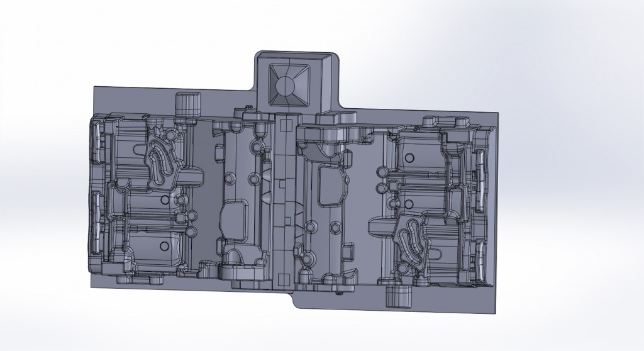Image resolution: width=644 pixels, height=351 pixels.
Task: Select the ribbed cylindrical boss near lower-right edge
Action: click(x=399, y=296)
